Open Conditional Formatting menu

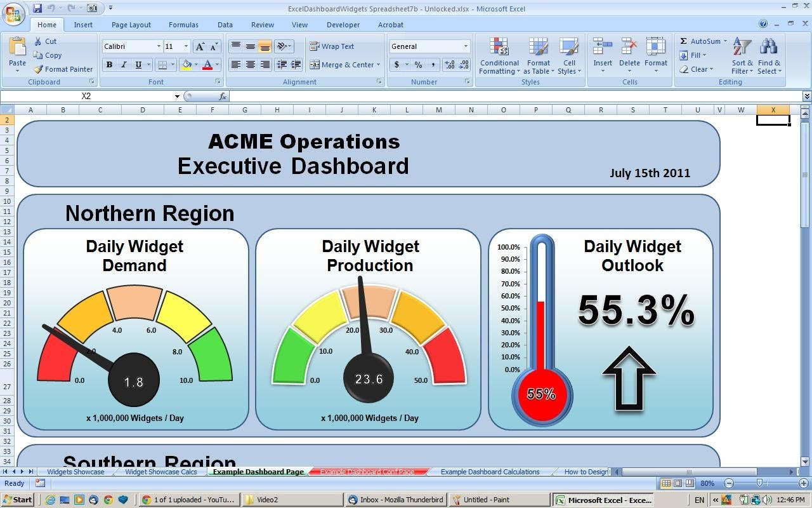(x=499, y=56)
